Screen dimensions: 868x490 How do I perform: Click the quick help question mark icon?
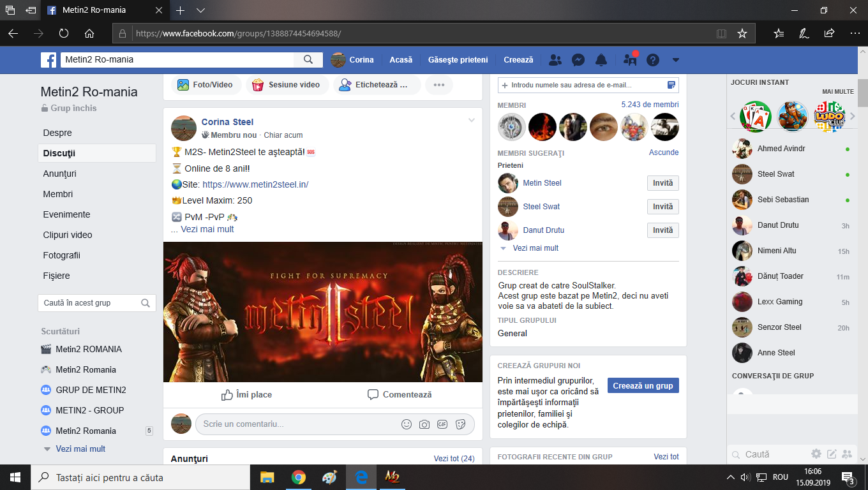(653, 60)
